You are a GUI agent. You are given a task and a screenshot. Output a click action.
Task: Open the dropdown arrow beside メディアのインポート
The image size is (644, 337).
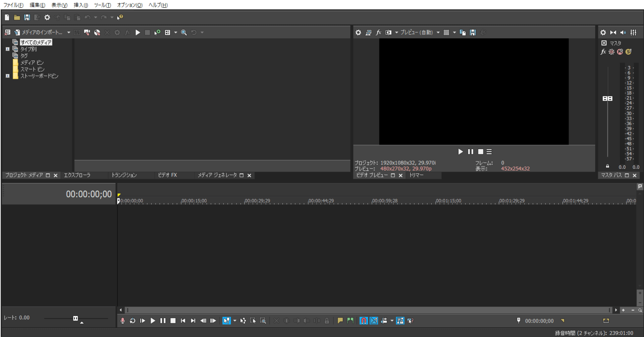coord(68,33)
